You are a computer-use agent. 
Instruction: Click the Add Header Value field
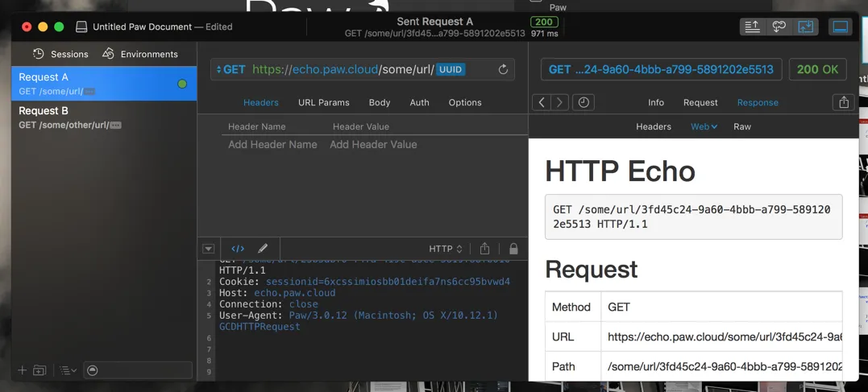[373, 144]
